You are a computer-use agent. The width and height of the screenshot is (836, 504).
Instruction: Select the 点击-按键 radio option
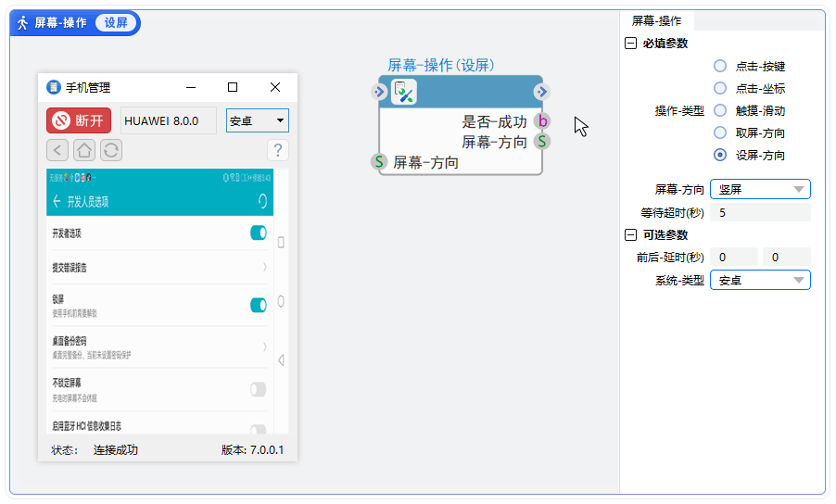tap(720, 67)
